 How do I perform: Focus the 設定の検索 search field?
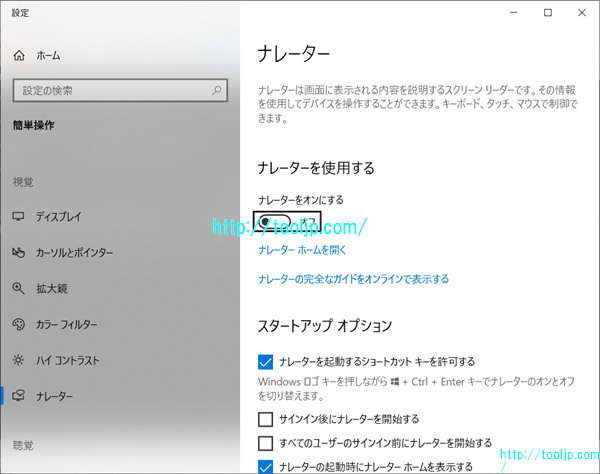(120, 91)
